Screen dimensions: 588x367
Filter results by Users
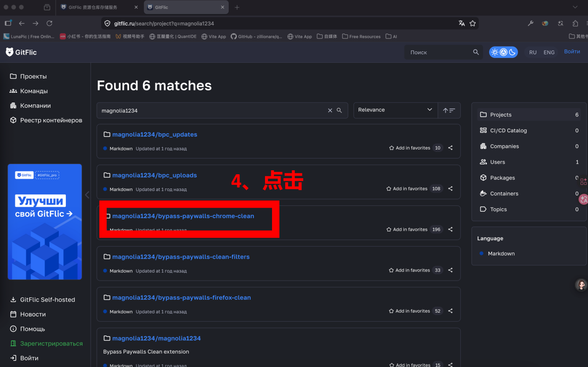(x=529, y=162)
